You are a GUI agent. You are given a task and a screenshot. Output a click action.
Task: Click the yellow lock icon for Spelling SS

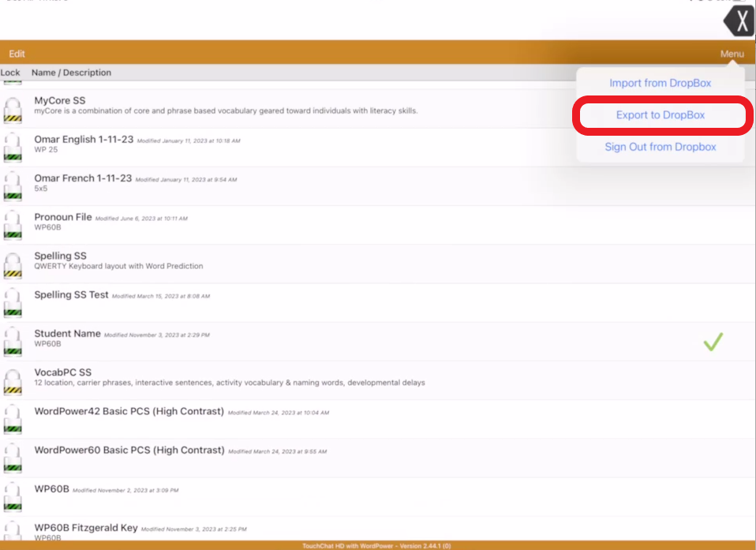13,265
